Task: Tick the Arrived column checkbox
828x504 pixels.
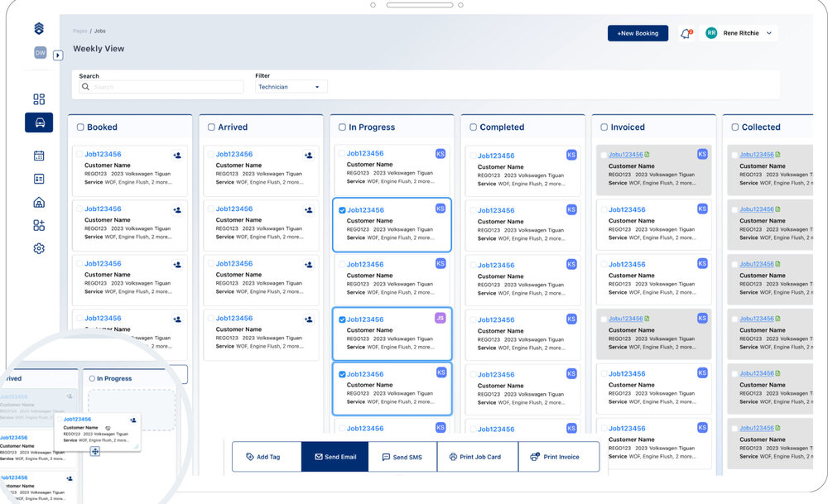Action: (211, 127)
